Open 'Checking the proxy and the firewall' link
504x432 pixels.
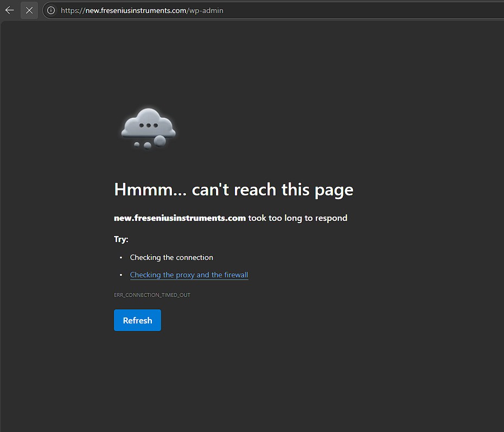[x=189, y=275]
